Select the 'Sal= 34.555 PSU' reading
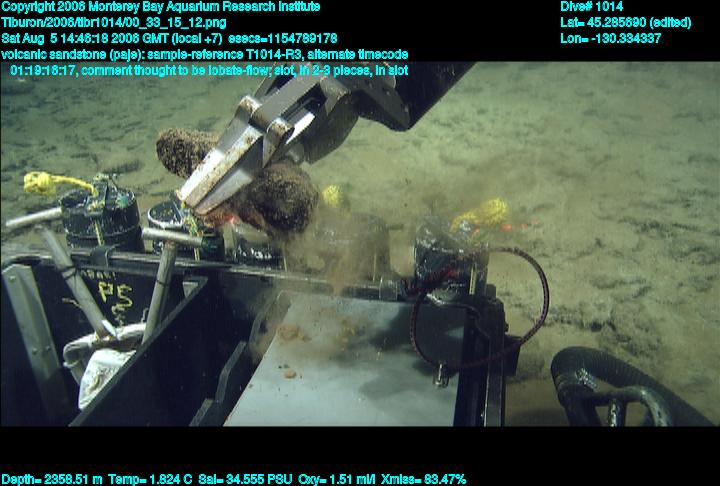The width and height of the screenshot is (720, 486). [245, 480]
